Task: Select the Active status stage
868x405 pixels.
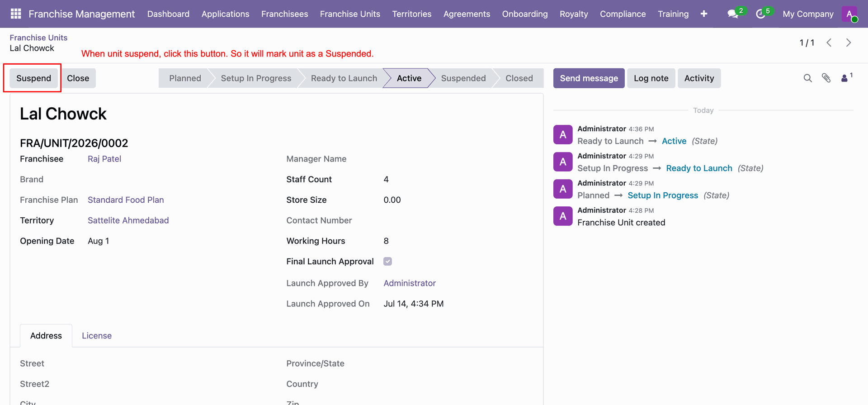Action: pos(409,78)
